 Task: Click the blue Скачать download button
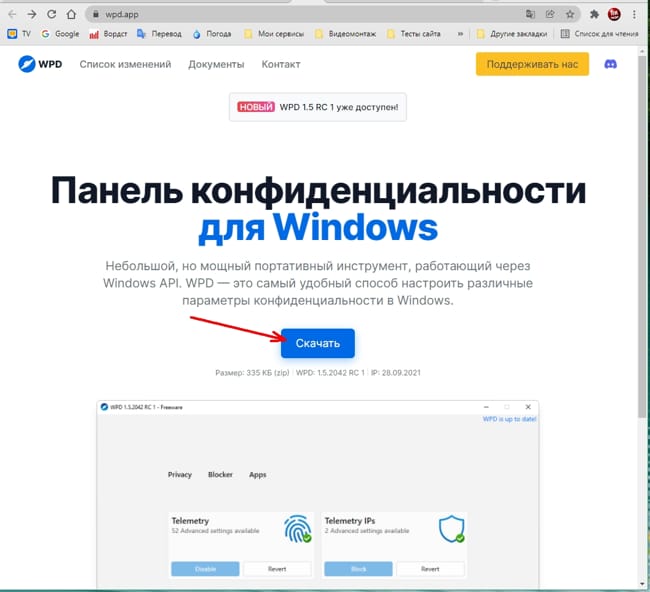click(318, 343)
